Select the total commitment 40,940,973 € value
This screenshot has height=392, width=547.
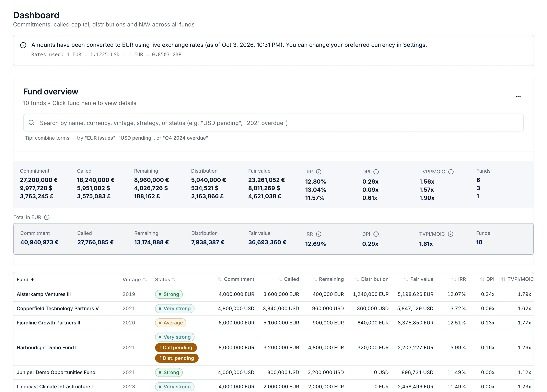click(x=39, y=242)
